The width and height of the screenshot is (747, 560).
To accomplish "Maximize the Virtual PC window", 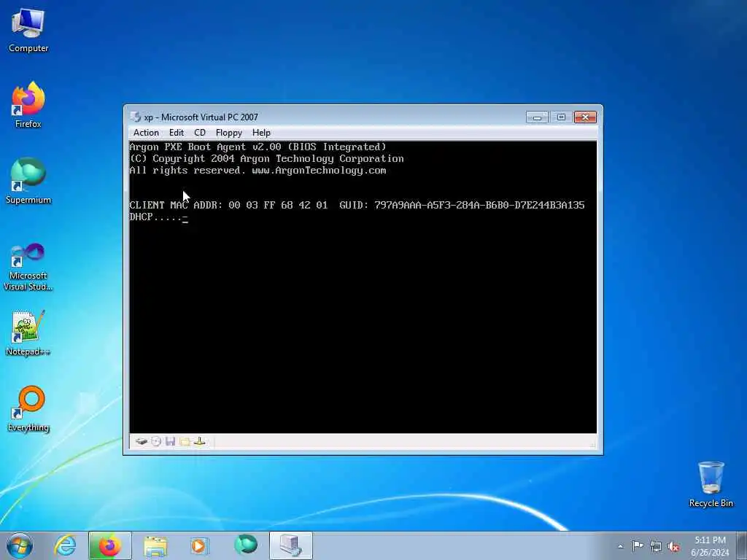I will [561, 117].
